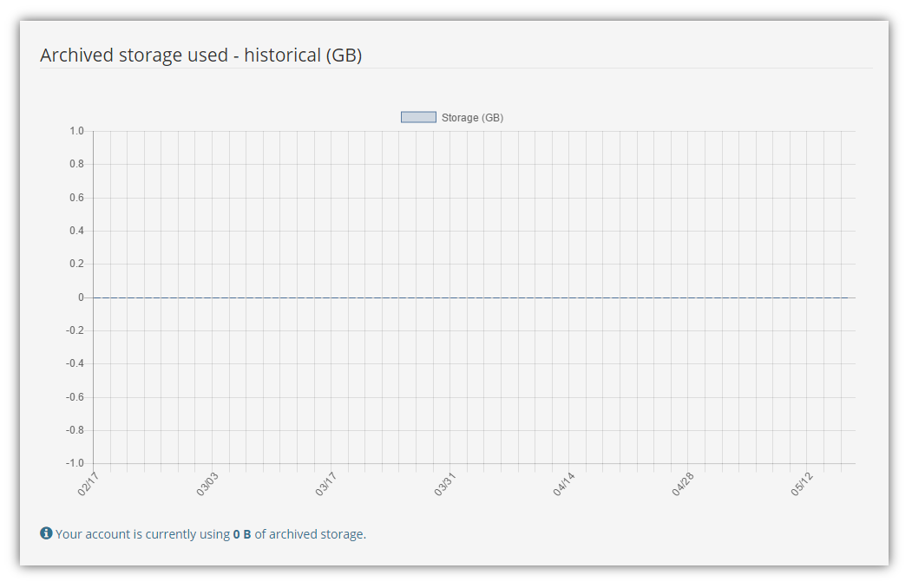Click the bold 0 B storage value
Screen dimensions: 912x588
242,534
